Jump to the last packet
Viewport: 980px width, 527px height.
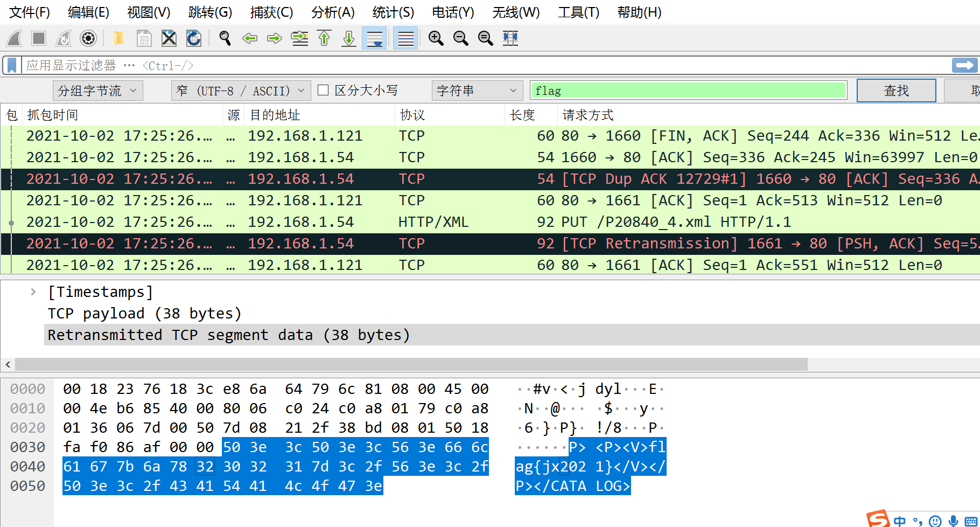tap(349, 38)
